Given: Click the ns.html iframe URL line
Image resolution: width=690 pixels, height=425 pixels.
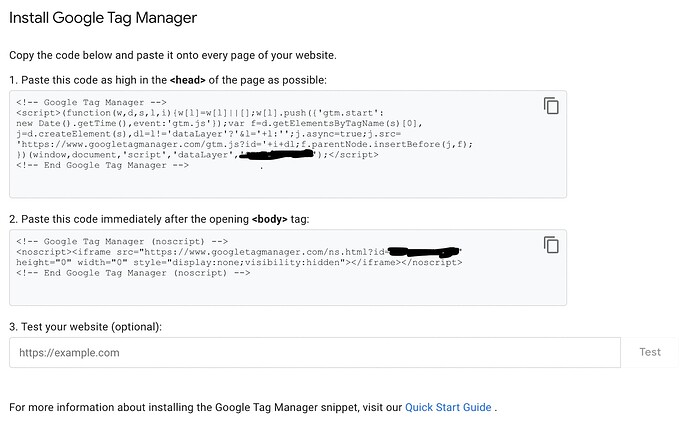Looking at the screenshot, I should click(x=239, y=252).
